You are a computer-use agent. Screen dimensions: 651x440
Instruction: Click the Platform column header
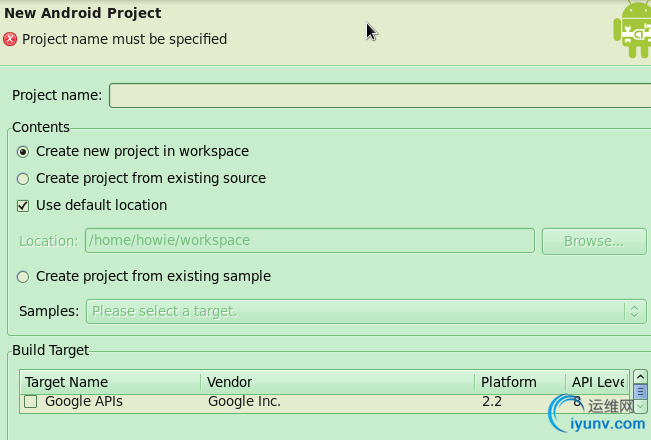tap(520, 382)
